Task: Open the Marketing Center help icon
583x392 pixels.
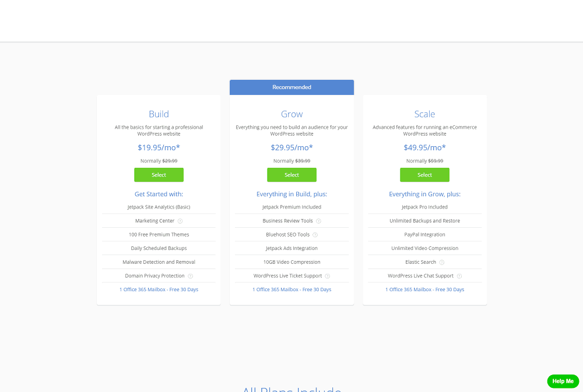Action: click(x=180, y=221)
